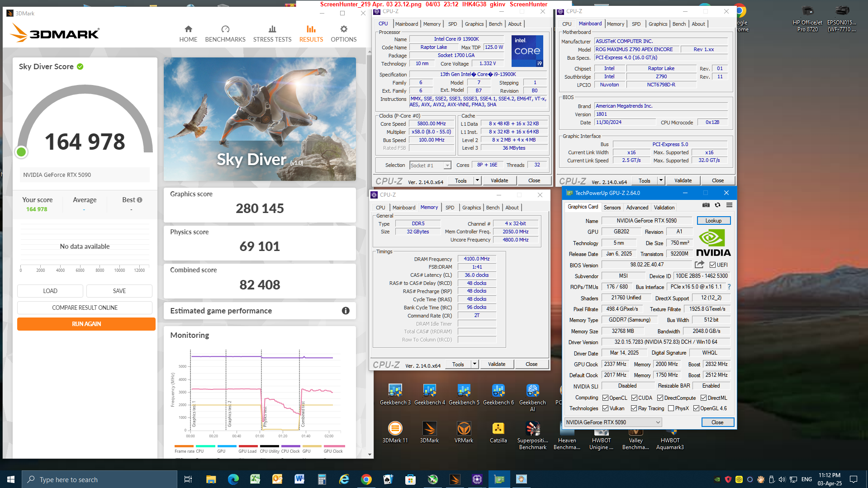This screenshot has width=868, height=488.
Task: Click the info icon next to Best
Action: point(140,200)
